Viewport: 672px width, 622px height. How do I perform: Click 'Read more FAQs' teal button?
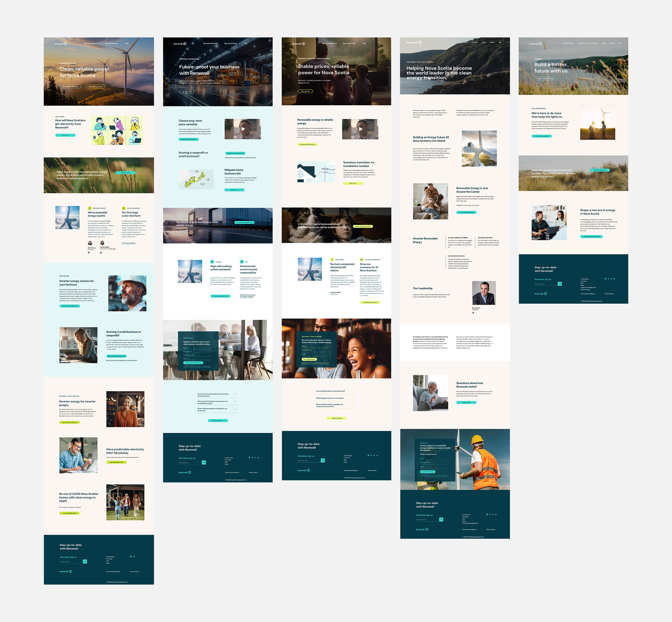point(217,420)
